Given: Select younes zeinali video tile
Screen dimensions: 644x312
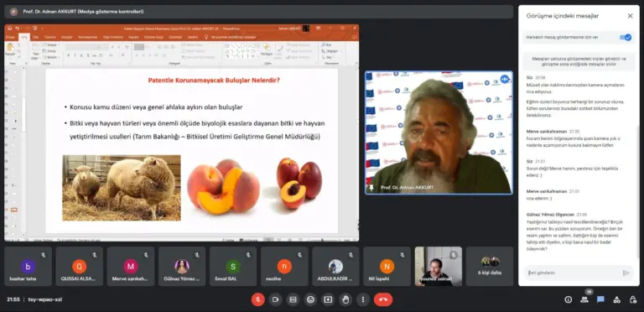Looking at the screenshot, I should 439,266.
